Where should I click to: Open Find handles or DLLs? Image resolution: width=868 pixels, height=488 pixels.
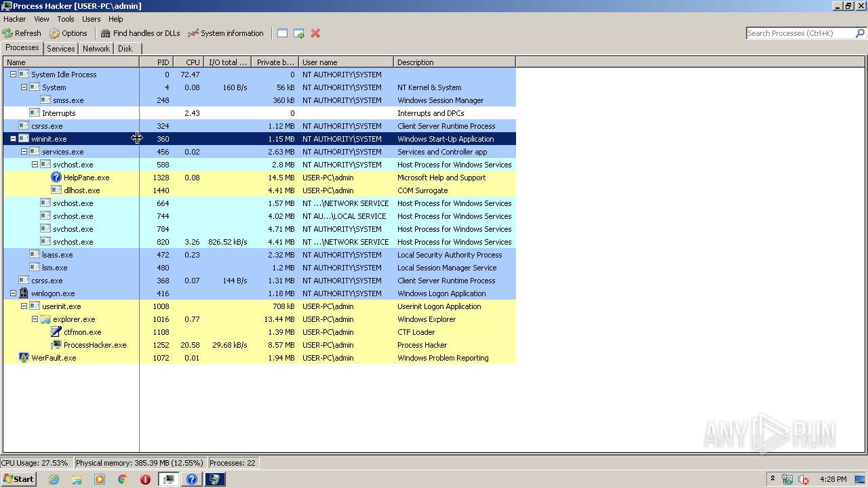coord(140,33)
